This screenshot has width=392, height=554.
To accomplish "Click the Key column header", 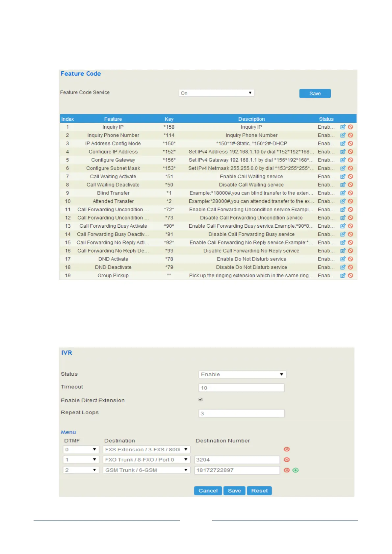I will [x=169, y=119].
